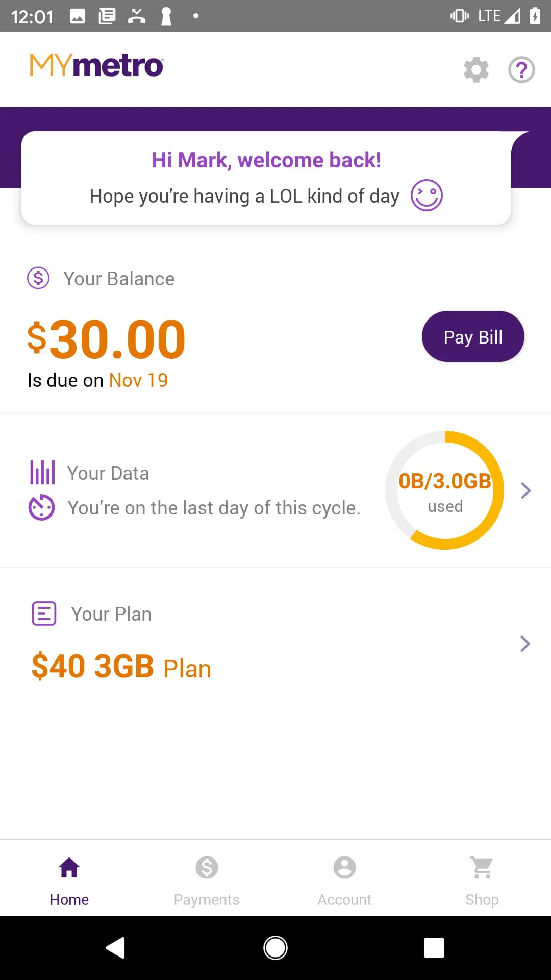Tap the MYmetro logo
This screenshot has width=551, height=980.
tap(96, 66)
